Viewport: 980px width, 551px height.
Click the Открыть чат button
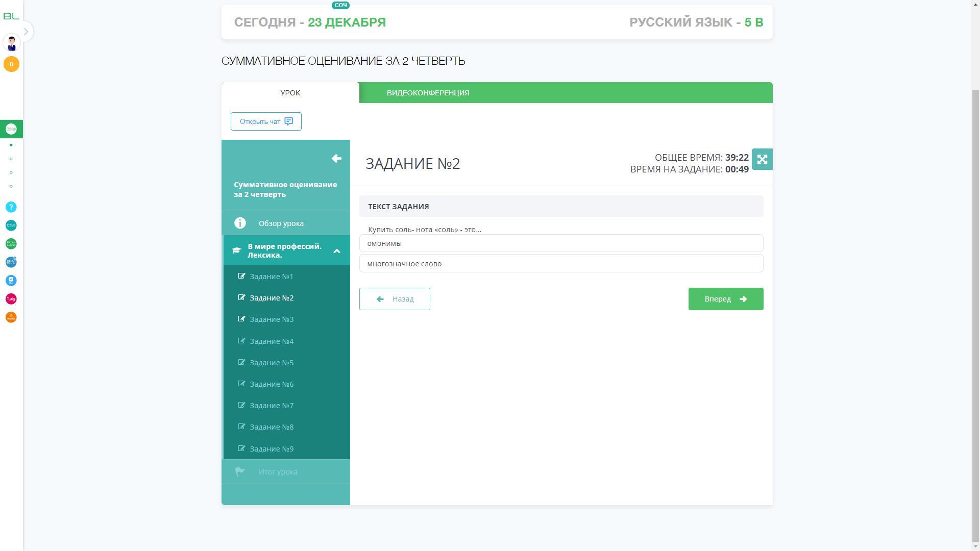266,121
